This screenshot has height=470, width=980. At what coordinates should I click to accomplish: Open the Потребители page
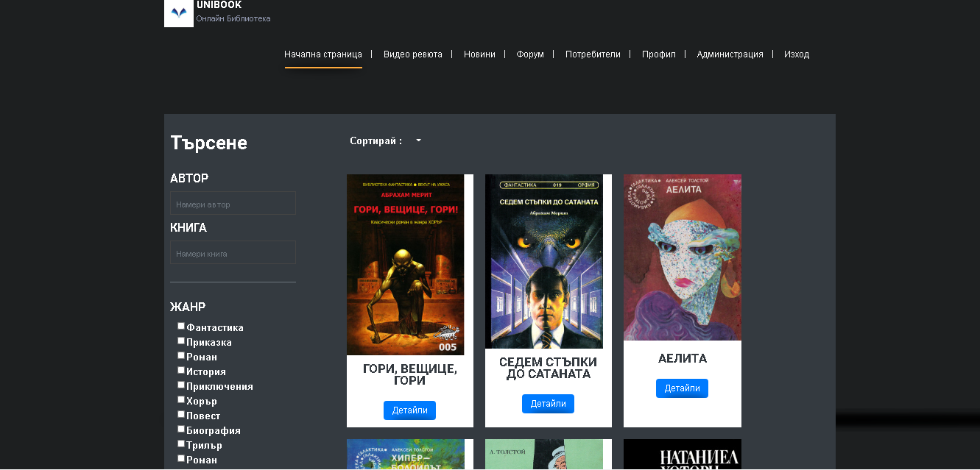click(593, 54)
